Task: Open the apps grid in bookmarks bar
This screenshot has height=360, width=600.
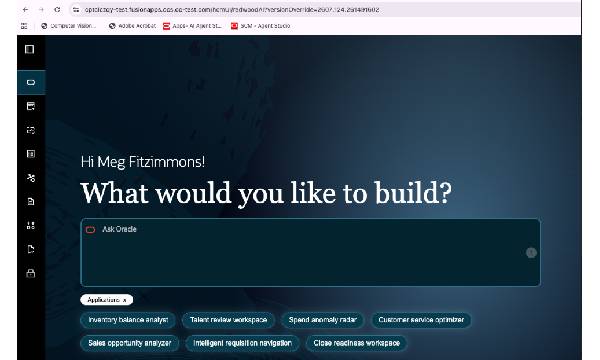Action: (24, 26)
